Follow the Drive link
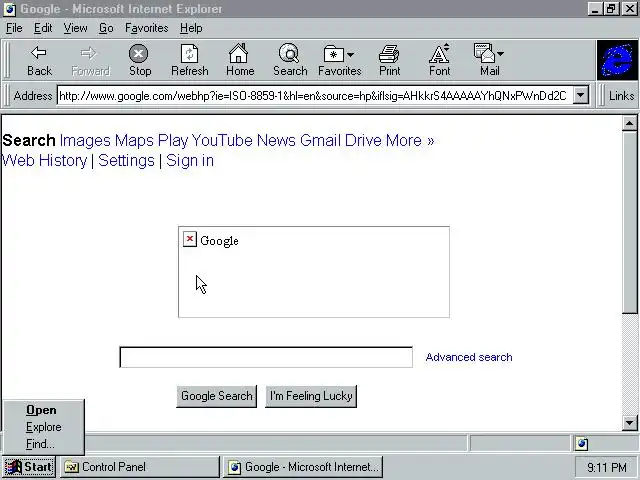The image size is (640, 480). [x=363, y=140]
